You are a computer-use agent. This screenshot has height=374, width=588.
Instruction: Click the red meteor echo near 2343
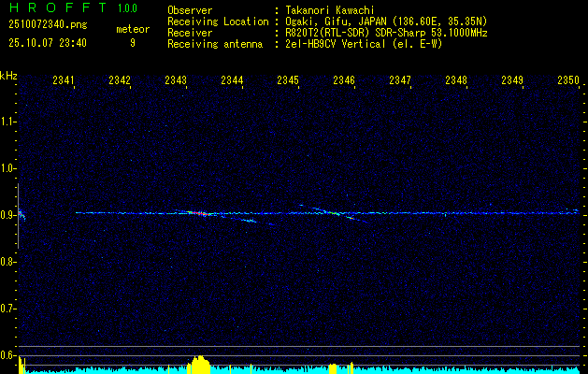tap(200, 213)
